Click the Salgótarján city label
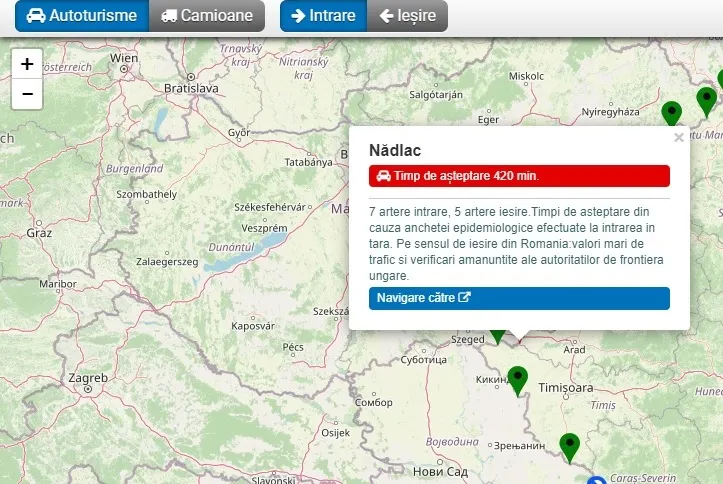723x484 pixels. [x=436, y=95]
